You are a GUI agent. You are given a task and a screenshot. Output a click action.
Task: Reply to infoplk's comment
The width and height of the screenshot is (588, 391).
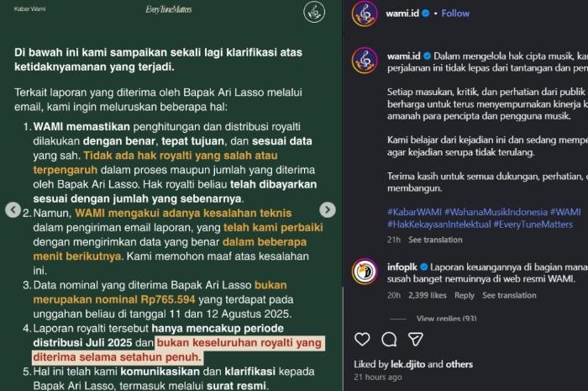465,295
